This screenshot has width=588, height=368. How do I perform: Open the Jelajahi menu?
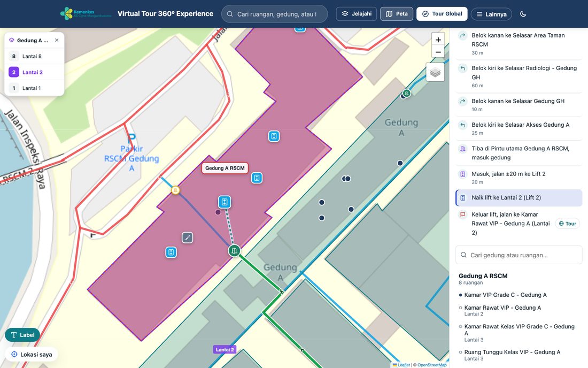pyautogui.click(x=356, y=14)
